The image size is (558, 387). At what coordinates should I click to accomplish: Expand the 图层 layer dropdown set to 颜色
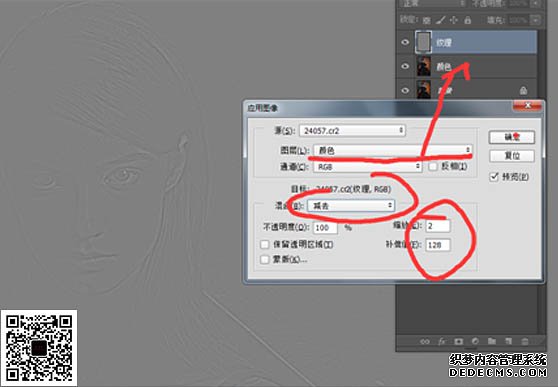click(393, 150)
